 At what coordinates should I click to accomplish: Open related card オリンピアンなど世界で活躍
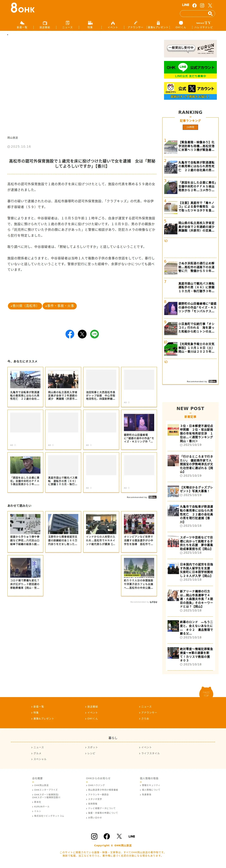(139, 531)
